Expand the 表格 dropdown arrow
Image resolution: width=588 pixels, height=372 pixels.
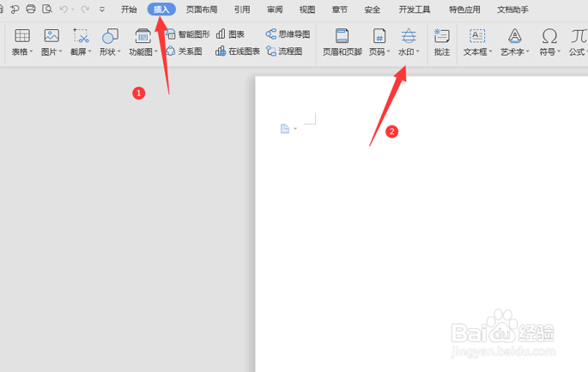(x=31, y=52)
